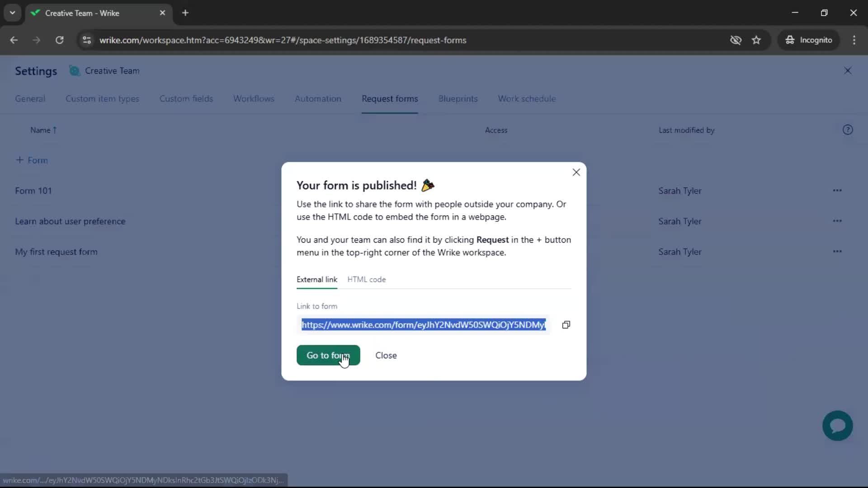
Task: Open the help question mark icon
Action: tap(848, 130)
